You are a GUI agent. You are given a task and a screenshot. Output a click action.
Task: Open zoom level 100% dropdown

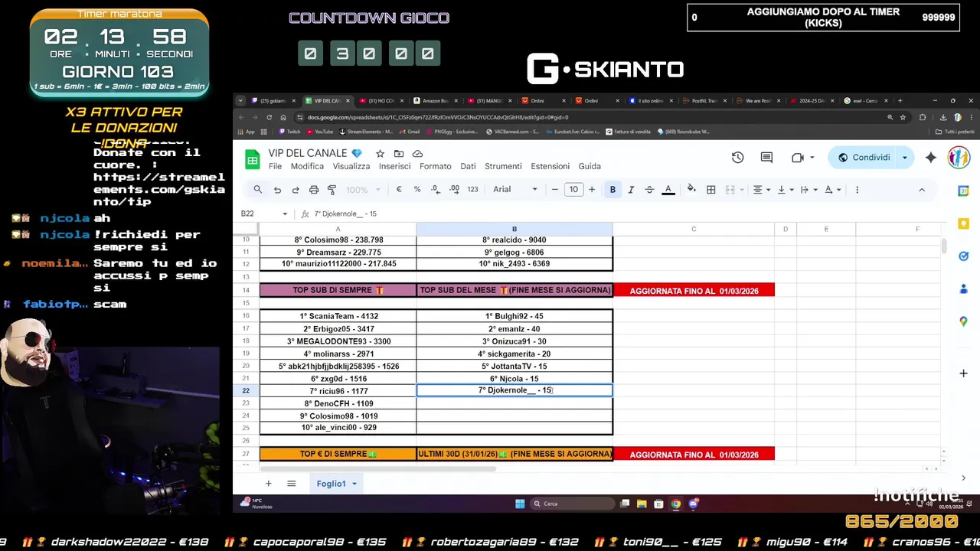pyautogui.click(x=362, y=190)
